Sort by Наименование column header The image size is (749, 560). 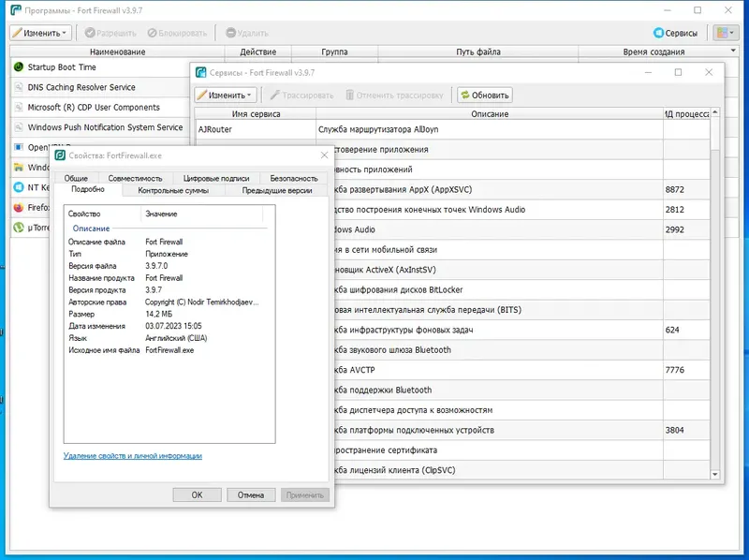pos(118,52)
